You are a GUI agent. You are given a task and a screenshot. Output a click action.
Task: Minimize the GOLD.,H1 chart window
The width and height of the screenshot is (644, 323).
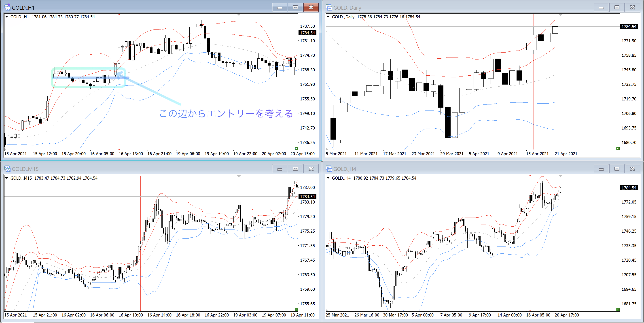click(280, 8)
